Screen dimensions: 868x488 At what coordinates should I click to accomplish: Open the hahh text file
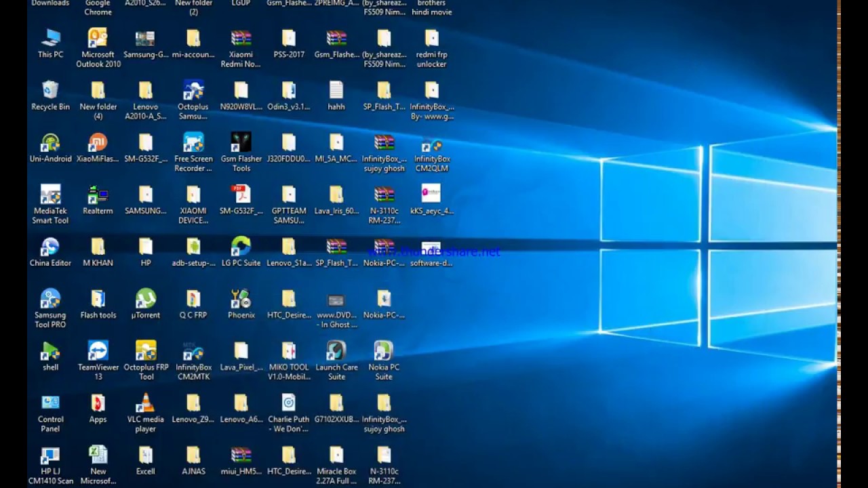(336, 96)
